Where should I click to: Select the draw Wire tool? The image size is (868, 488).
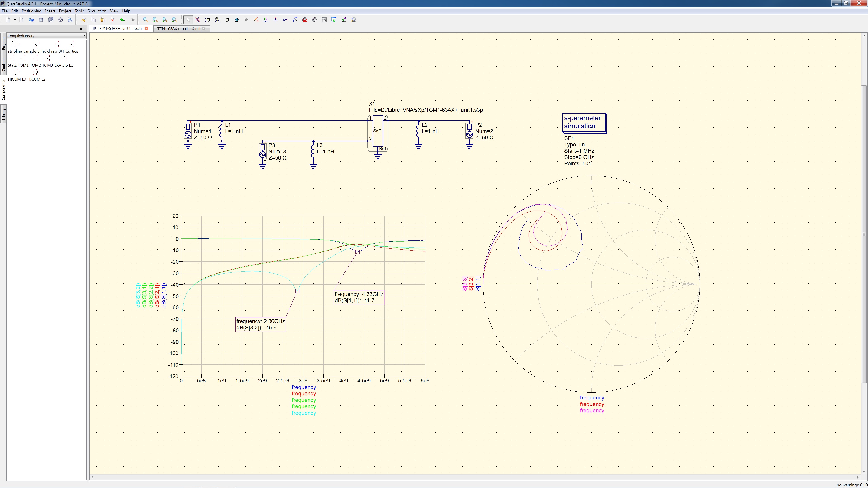click(256, 20)
